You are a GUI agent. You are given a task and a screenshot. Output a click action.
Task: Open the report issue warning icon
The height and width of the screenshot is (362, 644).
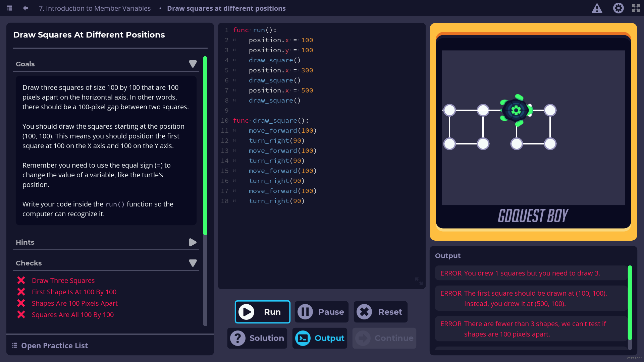pyautogui.click(x=597, y=8)
